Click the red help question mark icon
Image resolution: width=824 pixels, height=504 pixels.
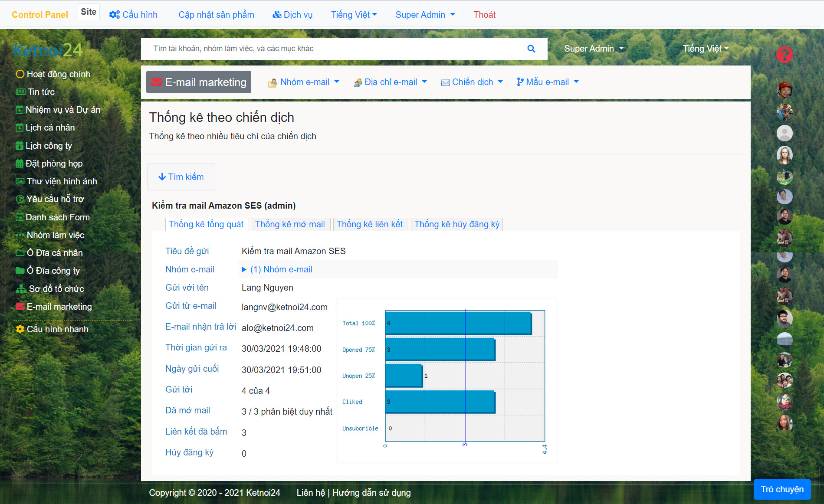pyautogui.click(x=784, y=55)
